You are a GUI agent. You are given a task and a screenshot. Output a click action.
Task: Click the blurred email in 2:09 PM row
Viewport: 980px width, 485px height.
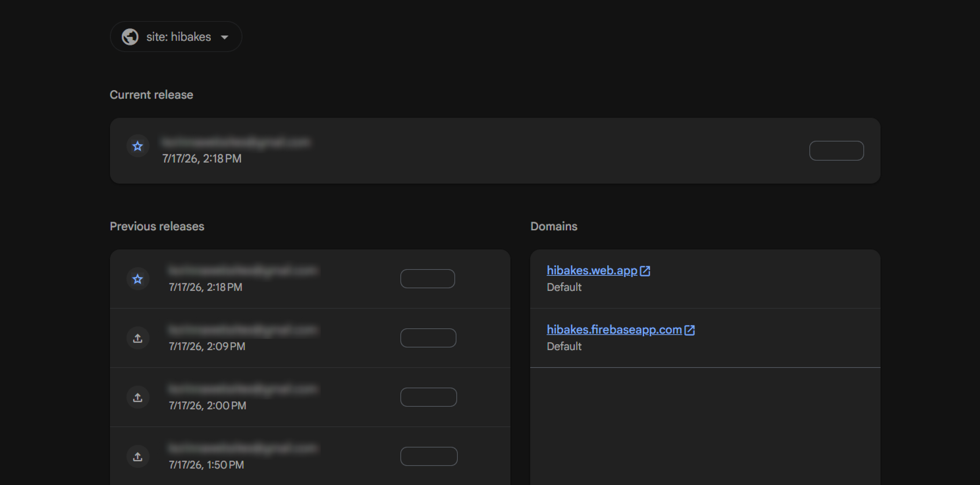point(243,330)
